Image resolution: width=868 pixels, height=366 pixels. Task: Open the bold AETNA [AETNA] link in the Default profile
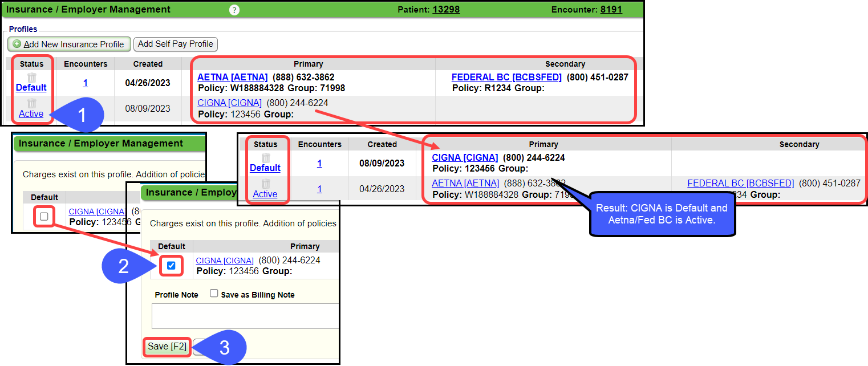pyautogui.click(x=233, y=78)
